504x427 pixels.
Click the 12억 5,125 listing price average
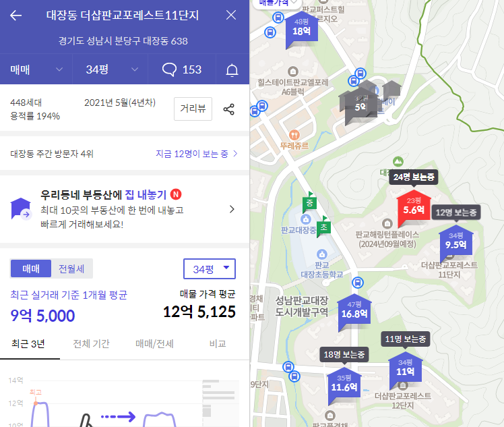point(199,312)
